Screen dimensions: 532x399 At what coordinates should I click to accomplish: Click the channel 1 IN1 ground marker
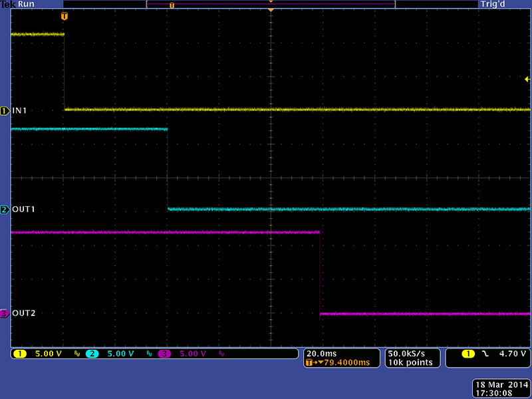[x=5, y=110]
